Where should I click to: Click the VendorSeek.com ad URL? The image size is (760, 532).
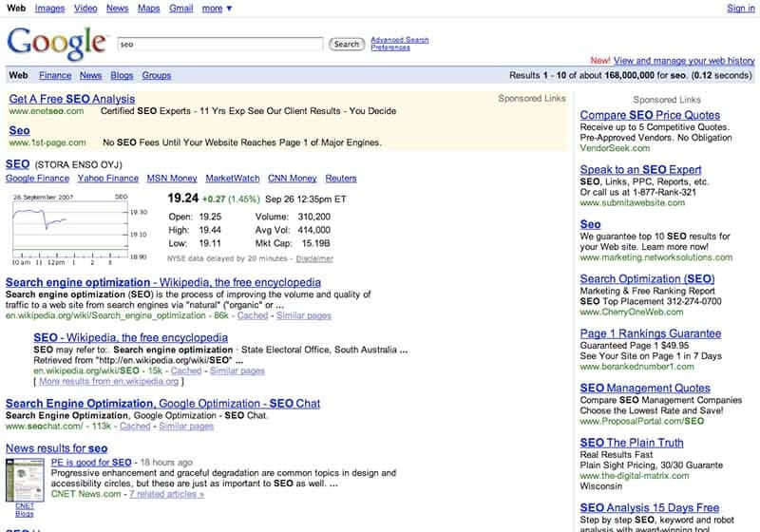click(615, 148)
